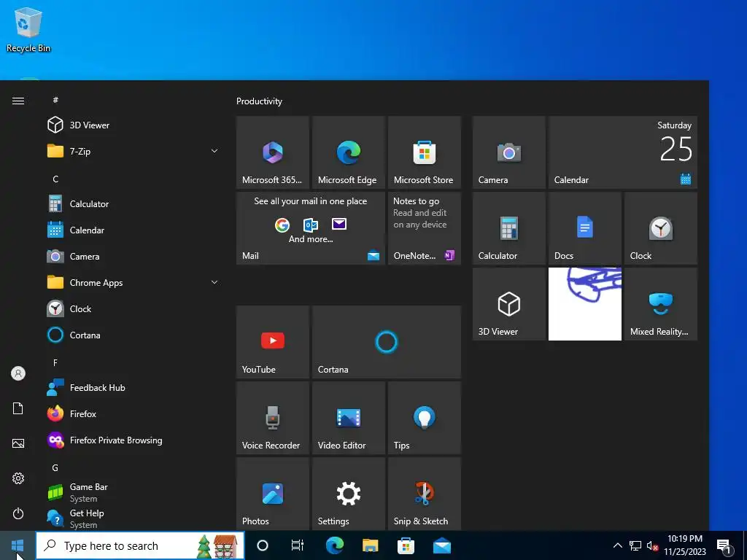Open the YouTube tile
The height and width of the screenshot is (560, 747).
(273, 342)
